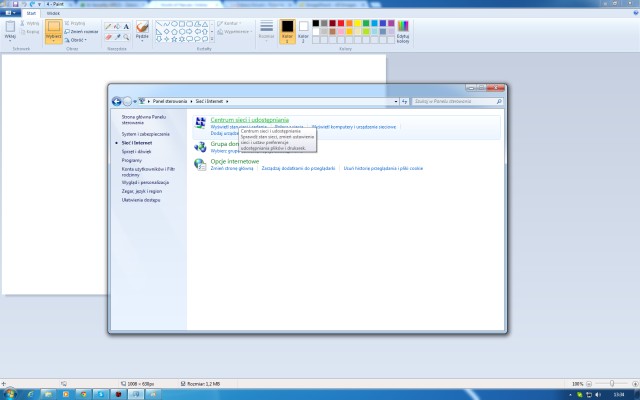The image size is (640, 400).
Task: Select the Pencil tool in Paint
Action: click(108, 27)
